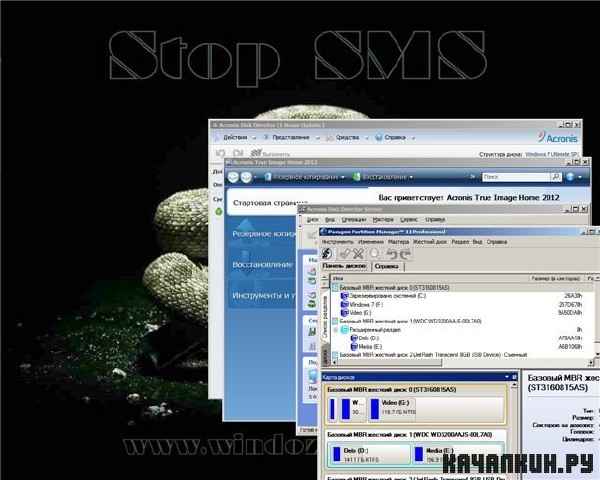Click the Размер column header in Paragon list
Image resolution: width=600 pixels, height=480 pixels.
click(x=556, y=278)
